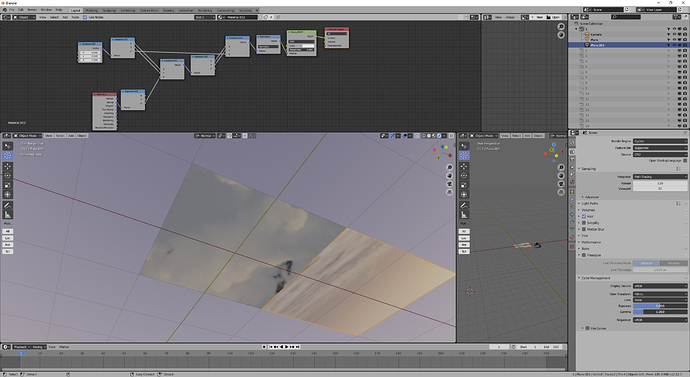Open the World properties tab icon
The image size is (690, 377).
click(572, 182)
